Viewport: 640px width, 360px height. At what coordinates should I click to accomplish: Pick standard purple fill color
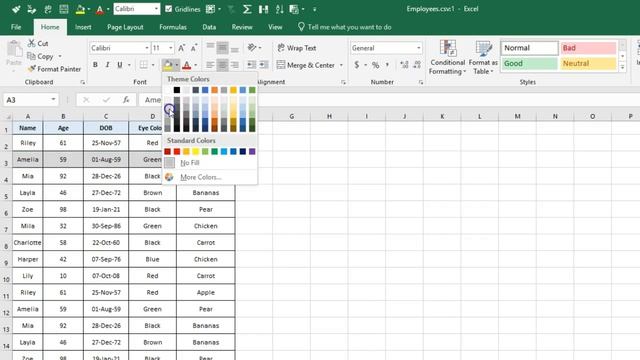tap(252, 151)
